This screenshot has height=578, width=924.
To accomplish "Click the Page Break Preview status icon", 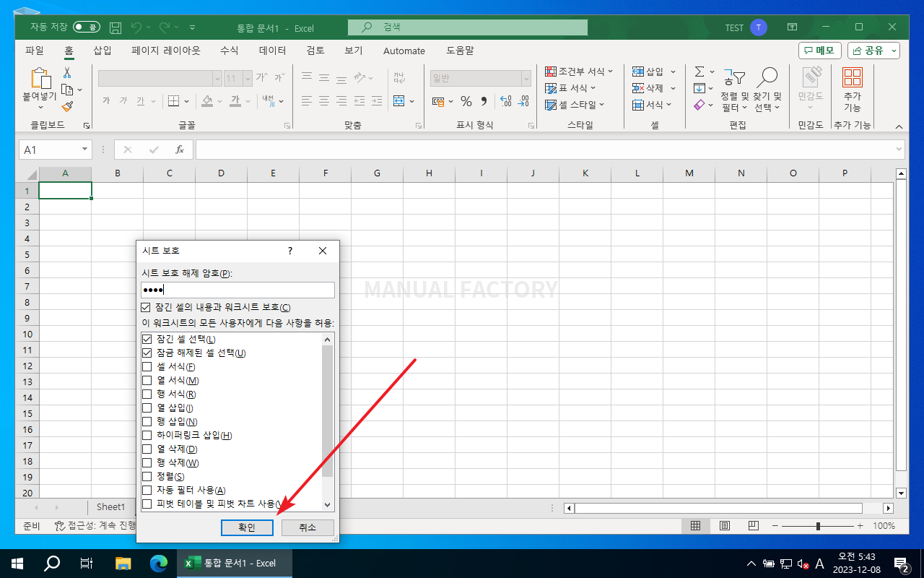I will (x=753, y=526).
